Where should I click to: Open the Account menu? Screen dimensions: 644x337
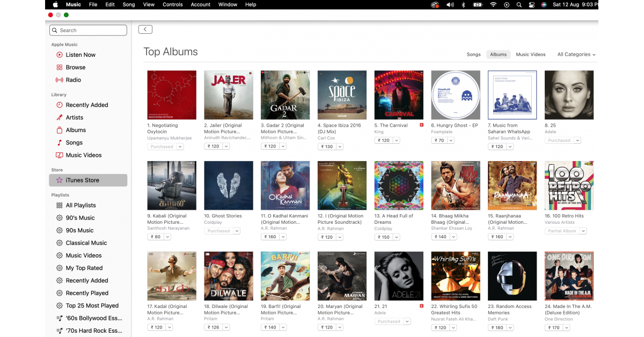(201, 5)
